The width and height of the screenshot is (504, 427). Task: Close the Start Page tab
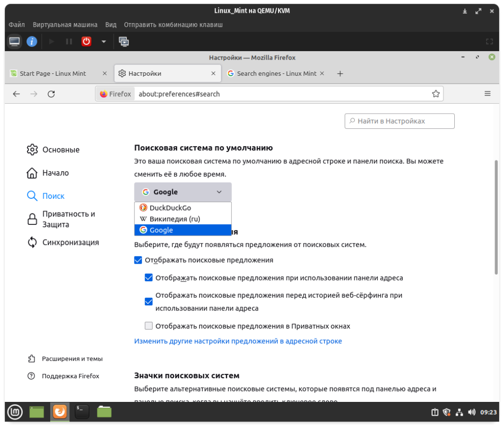104,74
